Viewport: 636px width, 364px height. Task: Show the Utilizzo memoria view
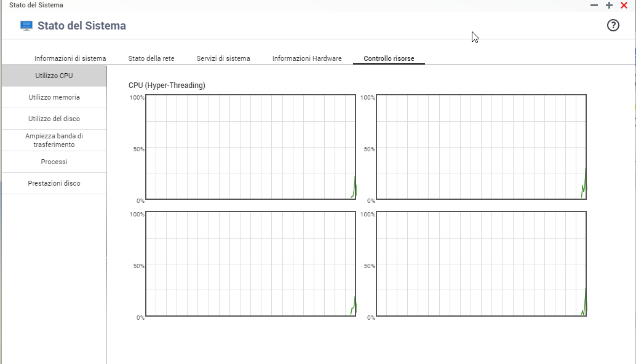click(x=54, y=97)
